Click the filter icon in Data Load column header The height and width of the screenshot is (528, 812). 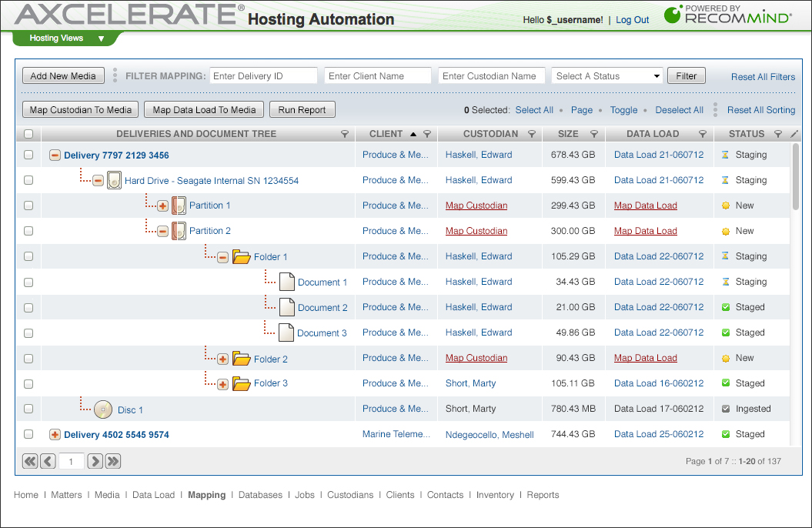tap(702, 134)
